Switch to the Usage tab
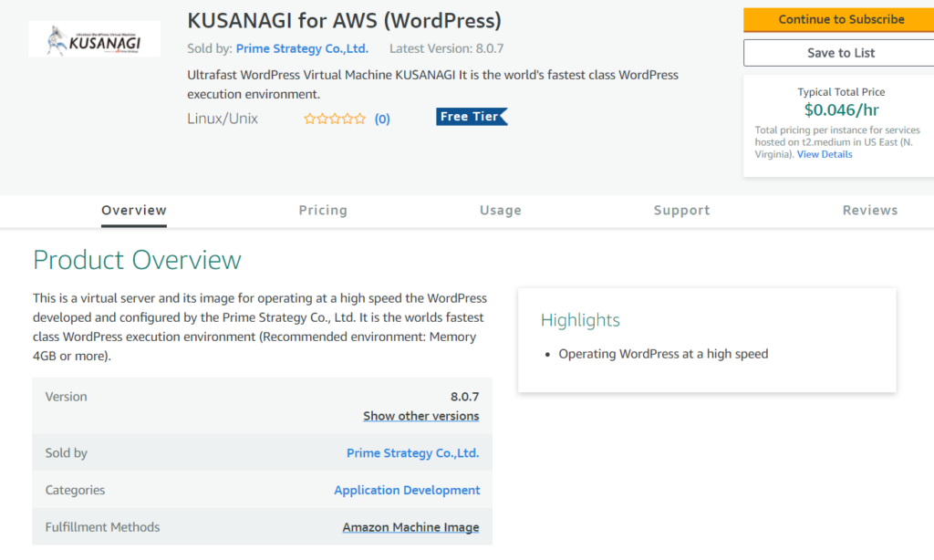Viewport: 934px width, 560px height. [501, 211]
